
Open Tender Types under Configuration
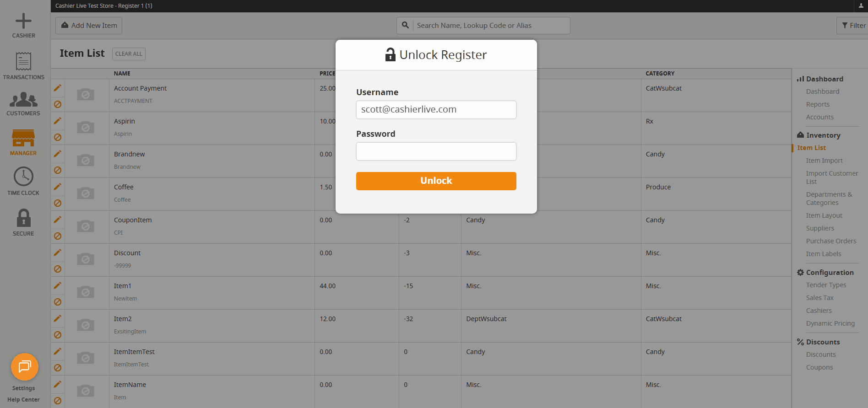[x=826, y=285]
